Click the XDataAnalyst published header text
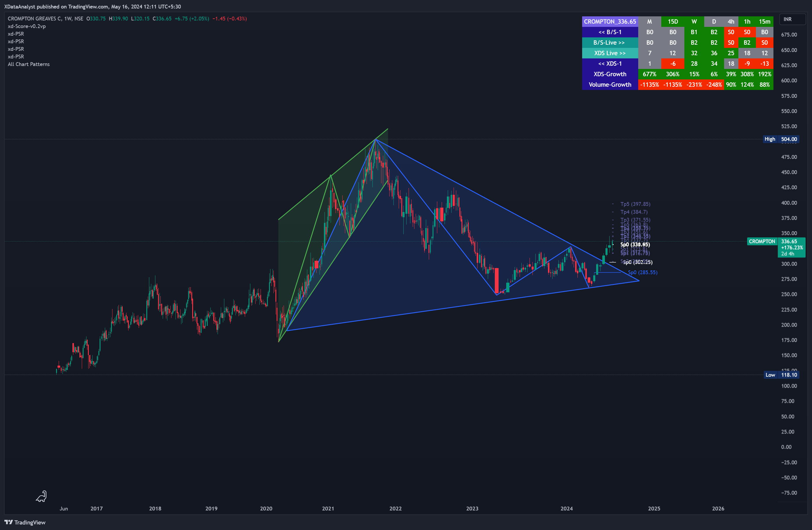Viewport: 812px width, 530px height. click(93, 6)
